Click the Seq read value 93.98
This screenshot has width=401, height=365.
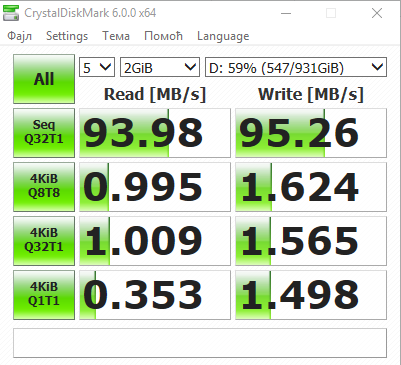[155, 133]
